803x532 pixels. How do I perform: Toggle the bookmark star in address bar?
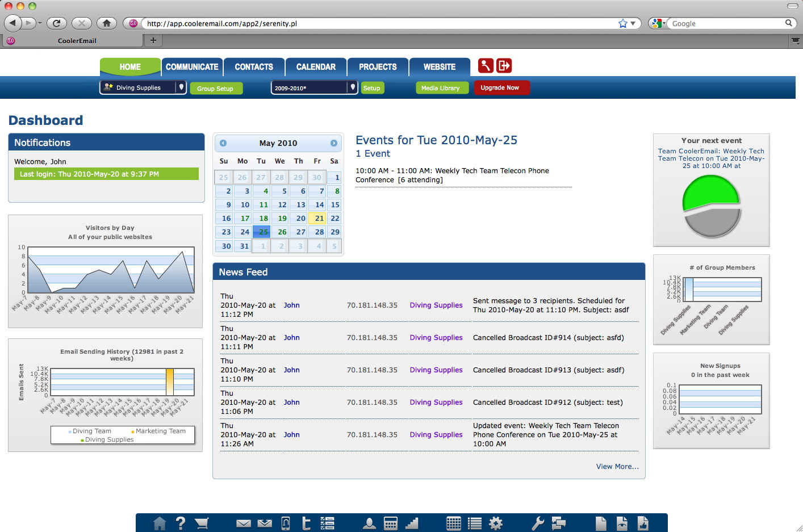pos(622,23)
